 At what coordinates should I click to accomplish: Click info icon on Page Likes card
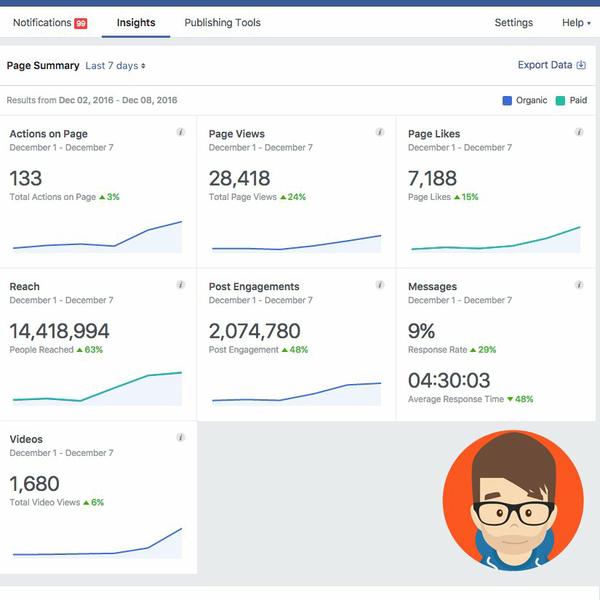(579, 132)
